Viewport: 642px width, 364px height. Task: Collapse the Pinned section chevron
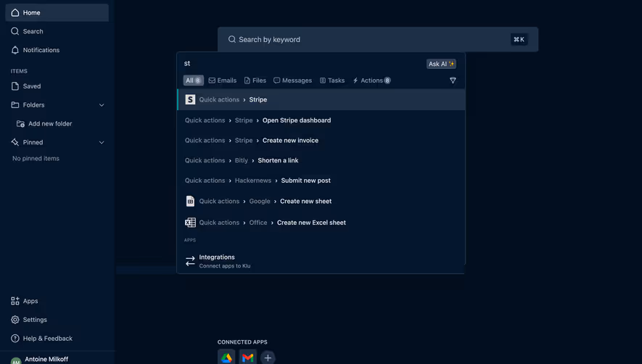(x=102, y=143)
